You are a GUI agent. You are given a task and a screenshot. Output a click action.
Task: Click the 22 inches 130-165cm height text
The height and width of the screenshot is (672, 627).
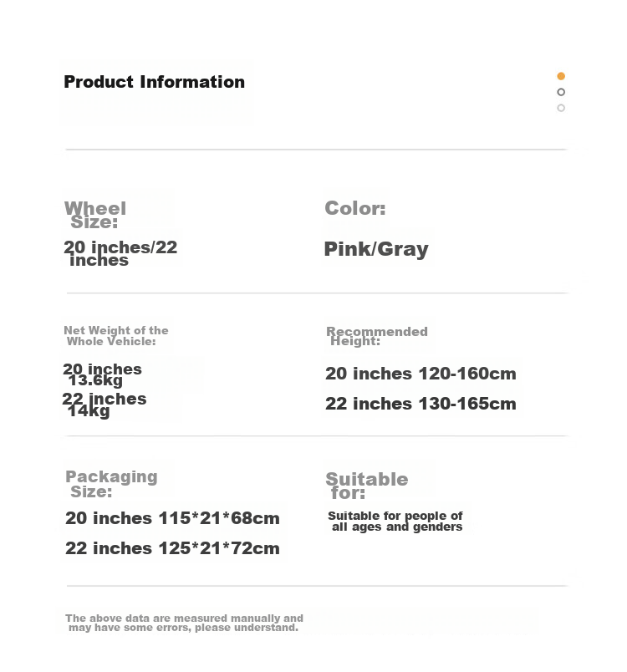[421, 404]
